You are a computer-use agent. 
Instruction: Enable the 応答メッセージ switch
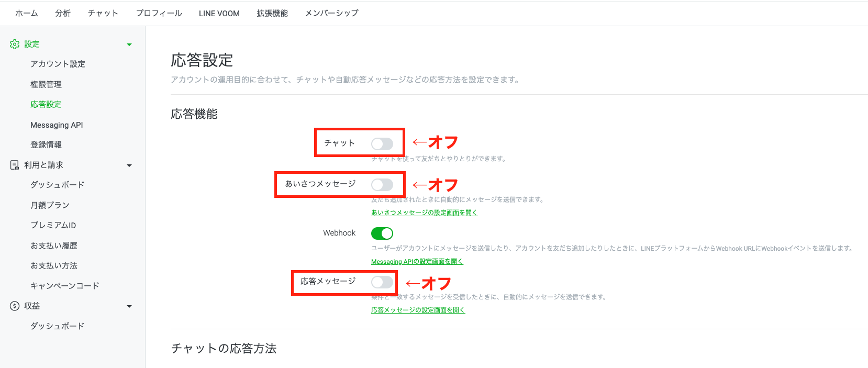click(382, 282)
